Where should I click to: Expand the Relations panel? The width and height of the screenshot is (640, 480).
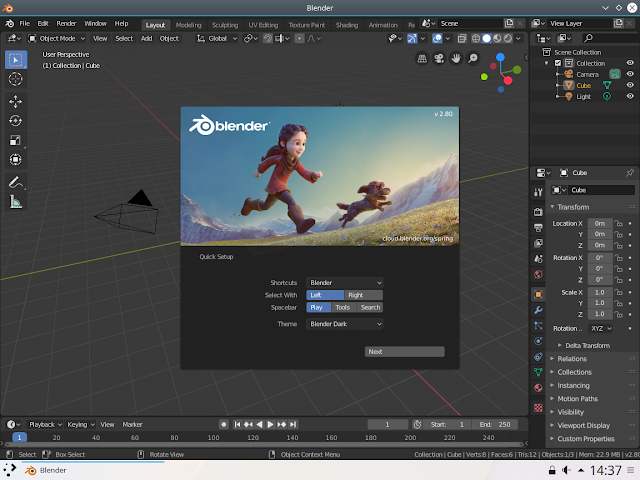point(573,358)
